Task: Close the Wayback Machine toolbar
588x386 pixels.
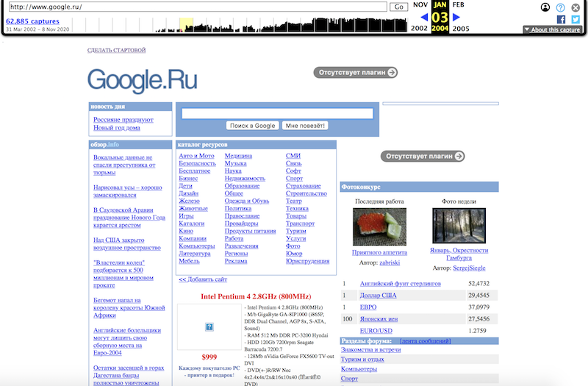Action: pyautogui.click(x=576, y=7)
